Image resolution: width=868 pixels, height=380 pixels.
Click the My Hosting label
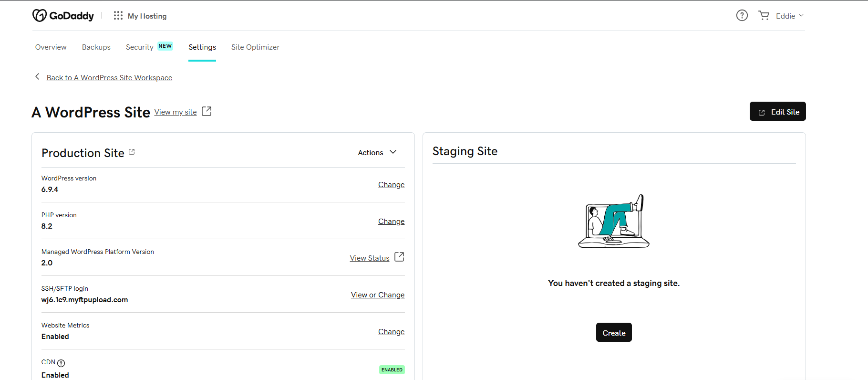(147, 16)
